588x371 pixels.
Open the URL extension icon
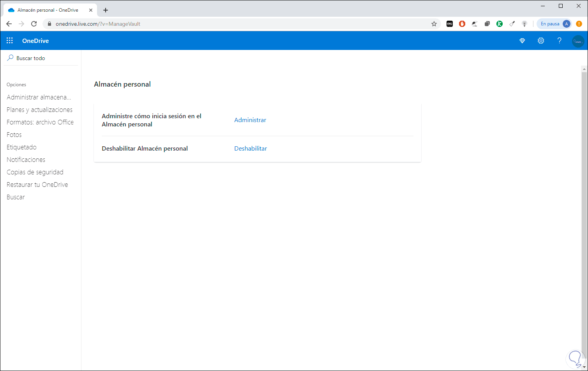[x=450, y=24]
